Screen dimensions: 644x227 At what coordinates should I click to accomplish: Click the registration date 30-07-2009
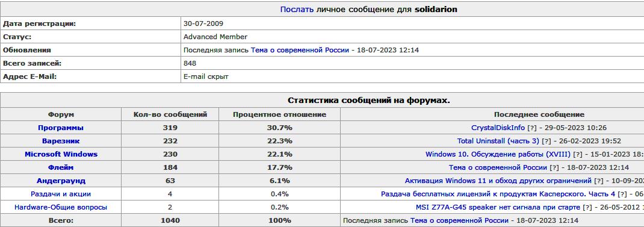203,23
